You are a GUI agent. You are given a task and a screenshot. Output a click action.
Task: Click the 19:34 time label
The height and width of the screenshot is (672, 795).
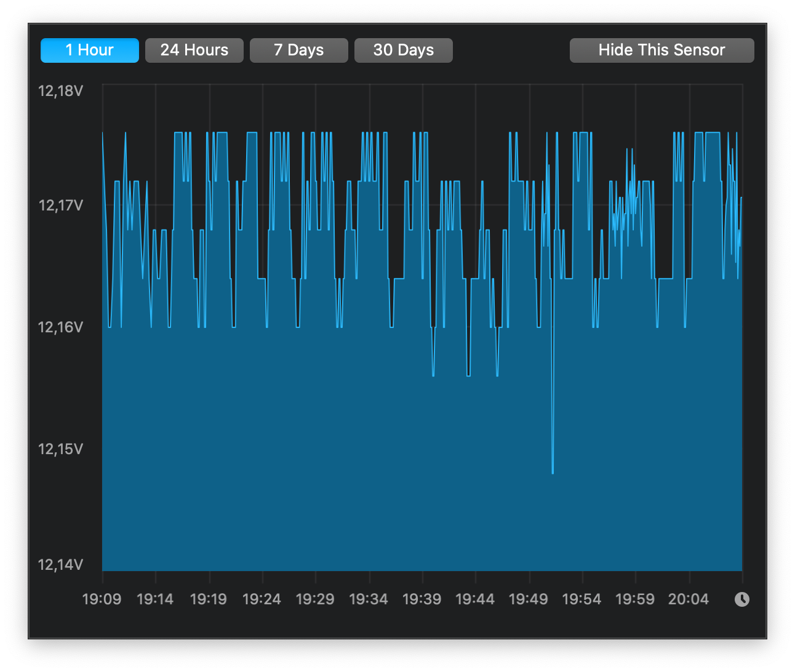(x=369, y=599)
